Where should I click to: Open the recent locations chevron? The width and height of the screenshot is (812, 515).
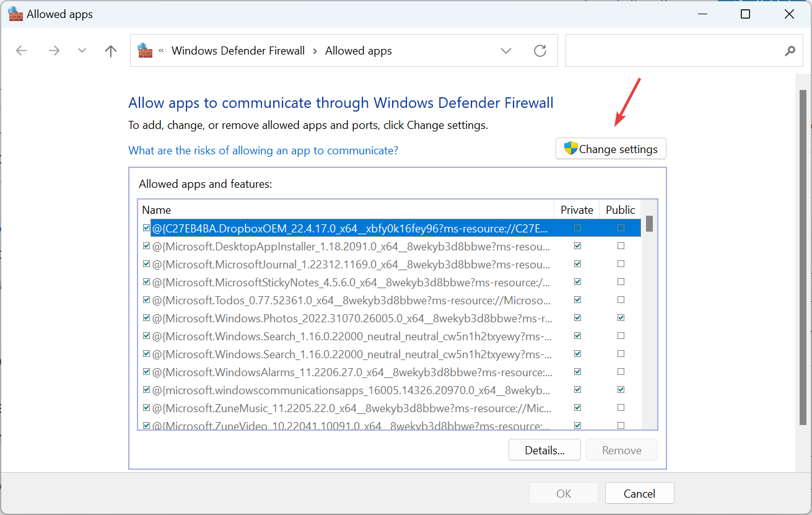(82, 51)
